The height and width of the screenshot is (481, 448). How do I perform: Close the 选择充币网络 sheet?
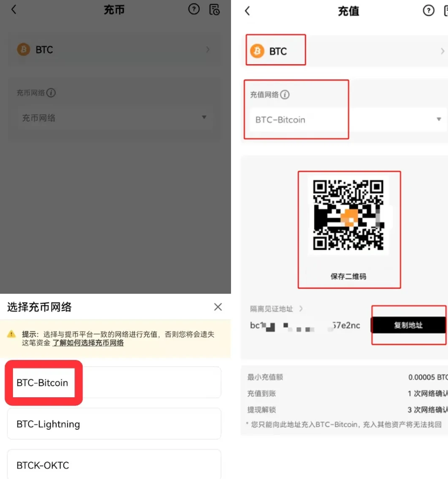pyautogui.click(x=218, y=307)
